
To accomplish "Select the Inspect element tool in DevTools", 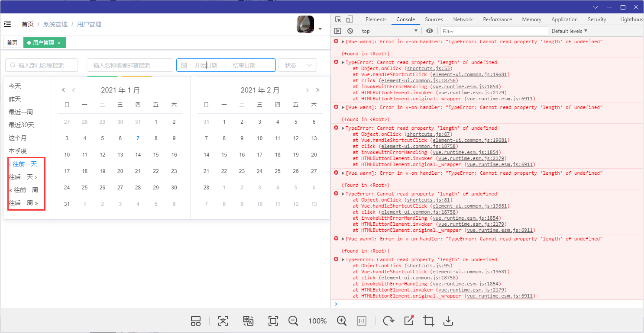I will (338, 19).
